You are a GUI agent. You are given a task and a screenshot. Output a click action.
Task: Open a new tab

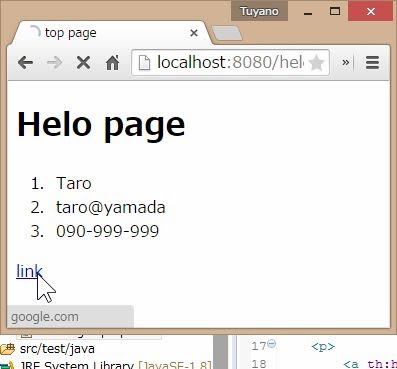pyautogui.click(x=227, y=33)
